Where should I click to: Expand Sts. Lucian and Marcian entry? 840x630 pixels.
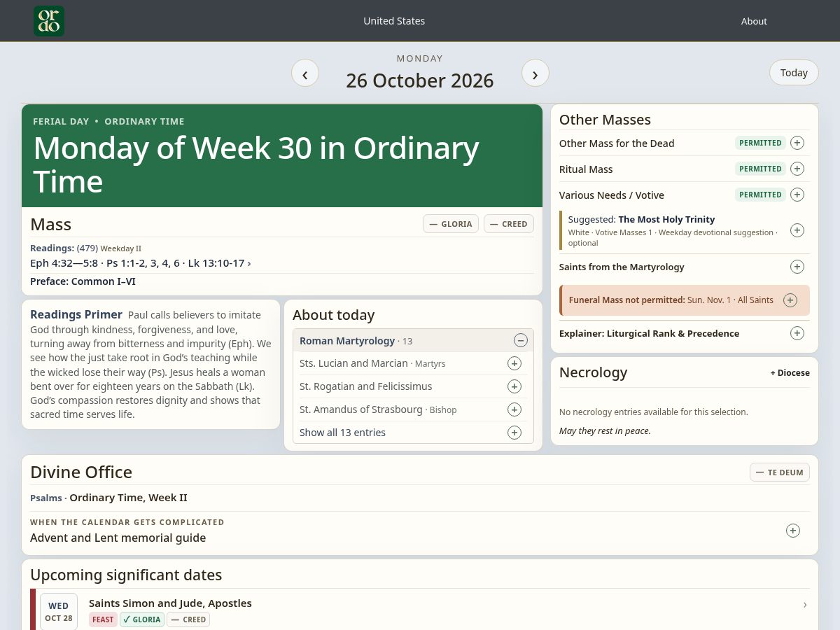(x=514, y=363)
